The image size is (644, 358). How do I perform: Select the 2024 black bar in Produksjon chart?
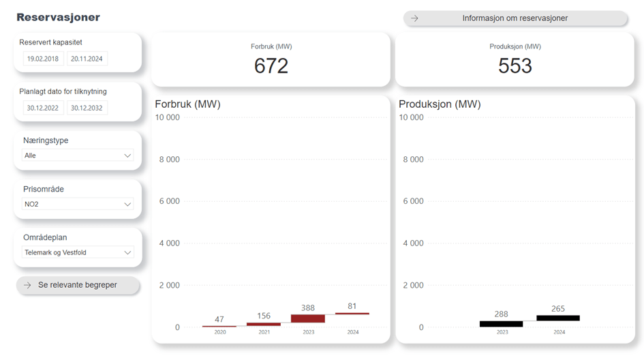558,318
